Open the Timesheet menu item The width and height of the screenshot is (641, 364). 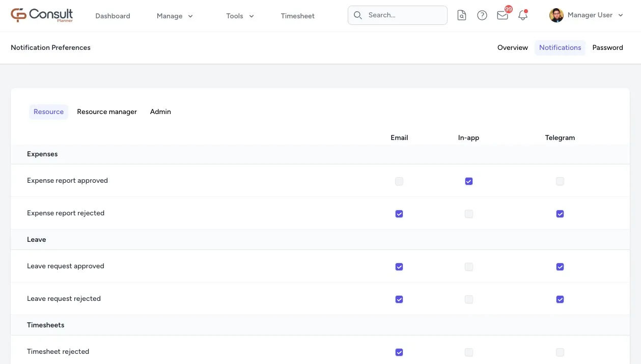(298, 16)
